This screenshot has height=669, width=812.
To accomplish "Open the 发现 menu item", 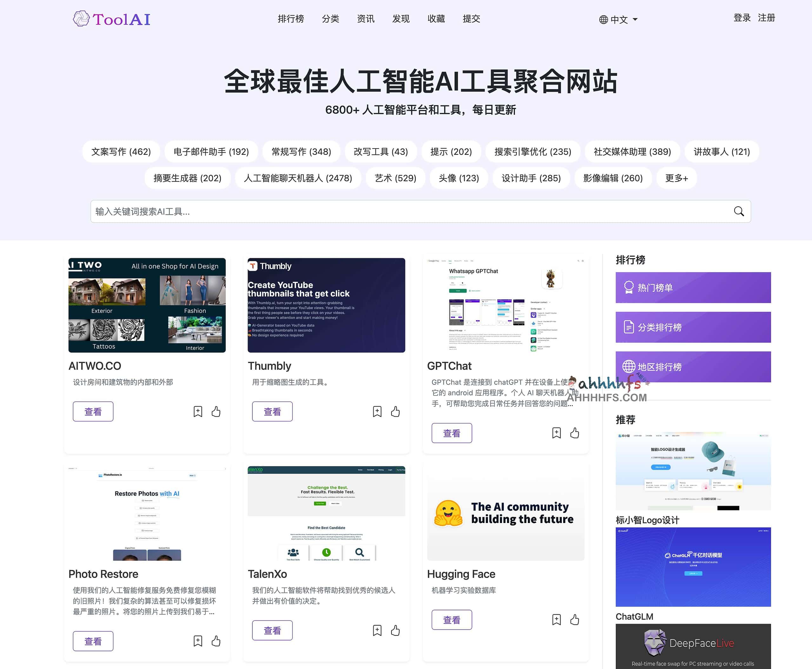I will click(401, 18).
